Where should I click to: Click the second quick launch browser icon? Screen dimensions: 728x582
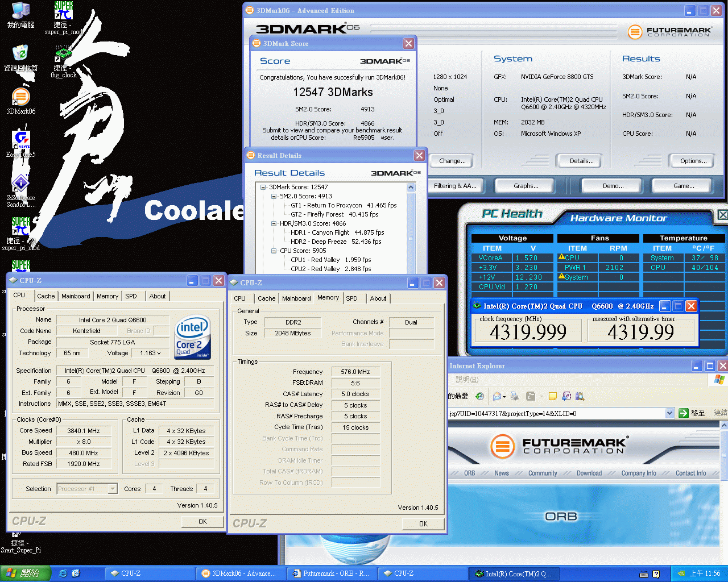[x=76, y=573]
